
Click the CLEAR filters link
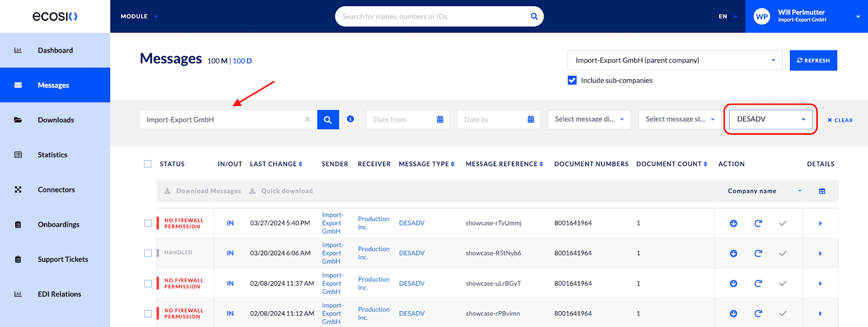click(840, 120)
